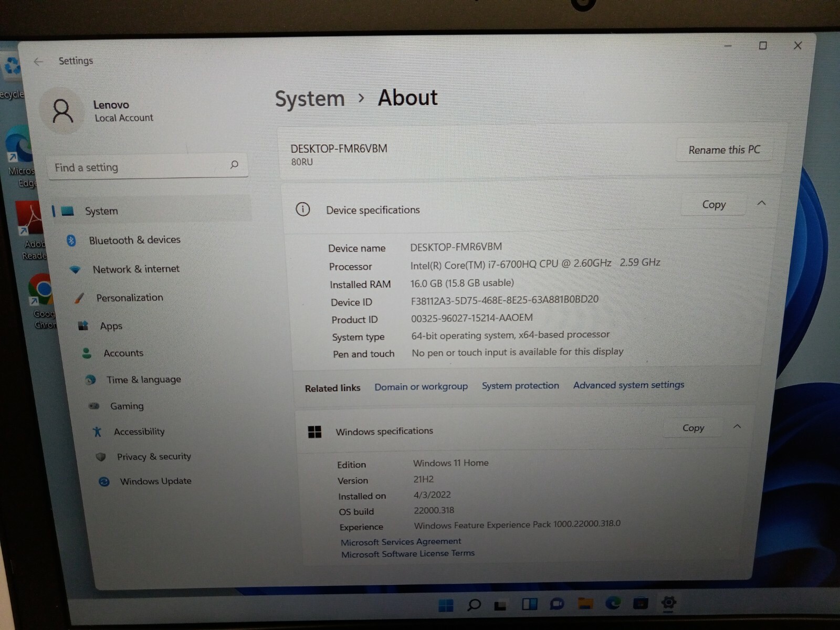Click the Device specifications info icon
This screenshot has height=630, width=840.
pyautogui.click(x=303, y=209)
